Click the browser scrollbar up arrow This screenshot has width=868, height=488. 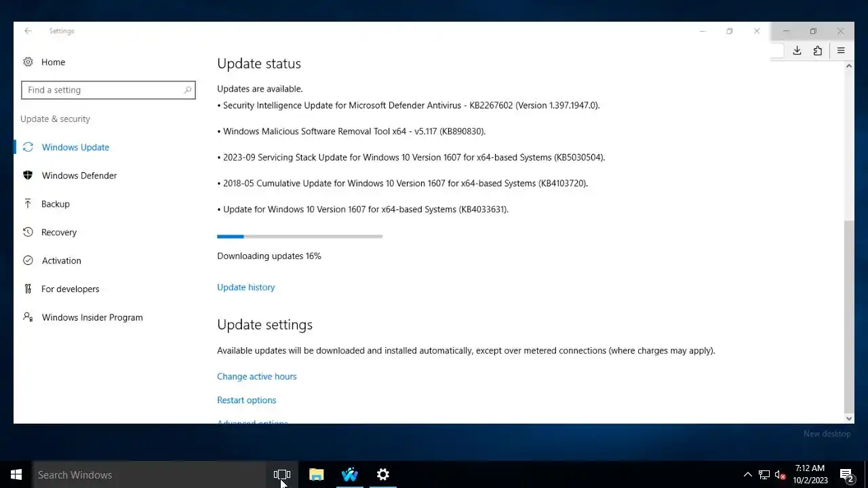848,66
